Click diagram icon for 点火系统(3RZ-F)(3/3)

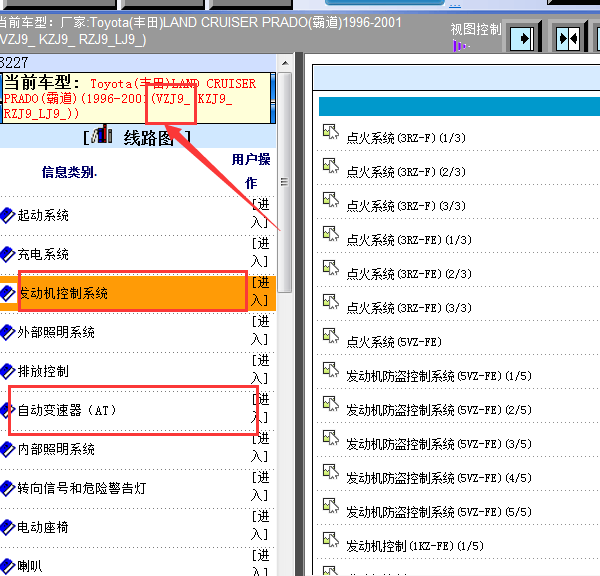pos(331,200)
